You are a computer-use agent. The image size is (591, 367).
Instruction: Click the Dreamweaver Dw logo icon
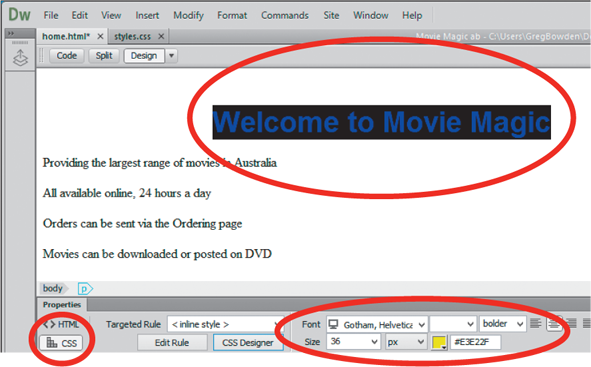(19, 15)
